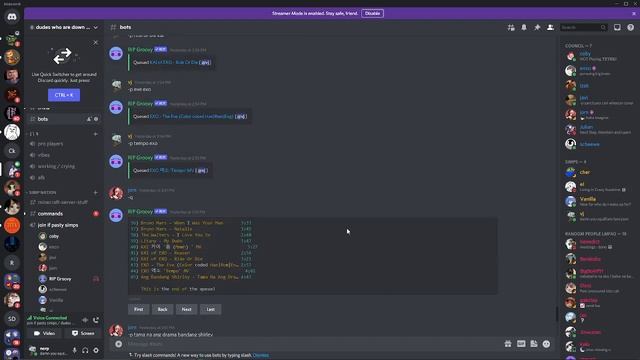Add channel to the voice category
The width and height of the screenshot is (640, 360).
(96, 134)
